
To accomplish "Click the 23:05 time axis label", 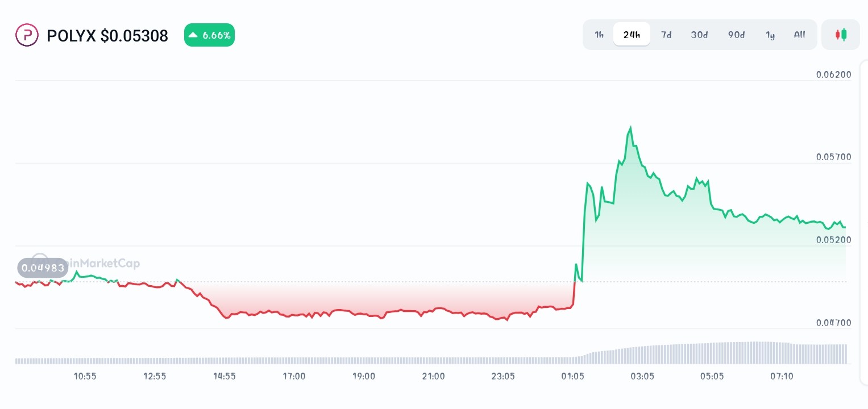I will pyautogui.click(x=503, y=376).
